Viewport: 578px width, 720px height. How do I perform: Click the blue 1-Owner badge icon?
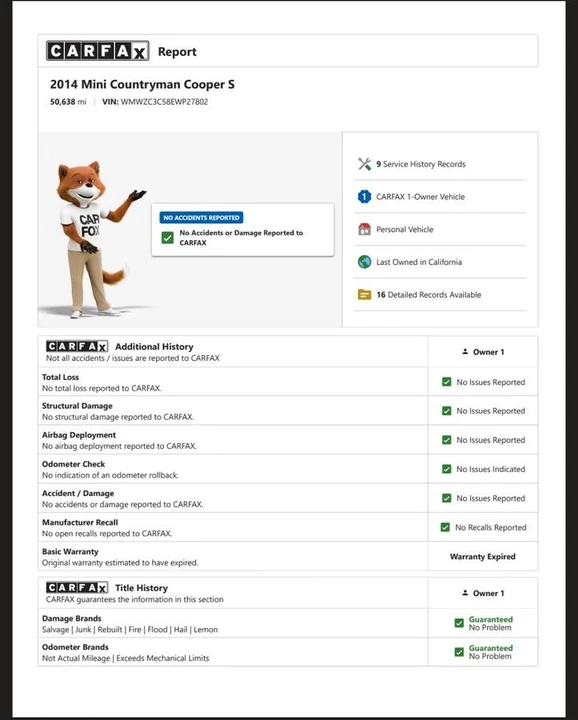(x=365, y=197)
